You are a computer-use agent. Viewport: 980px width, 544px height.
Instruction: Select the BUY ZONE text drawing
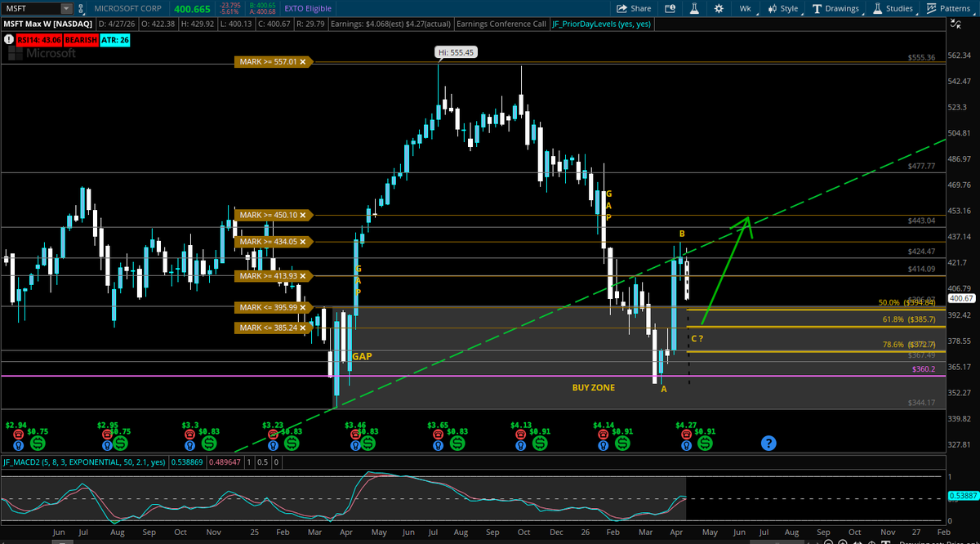pyautogui.click(x=594, y=387)
